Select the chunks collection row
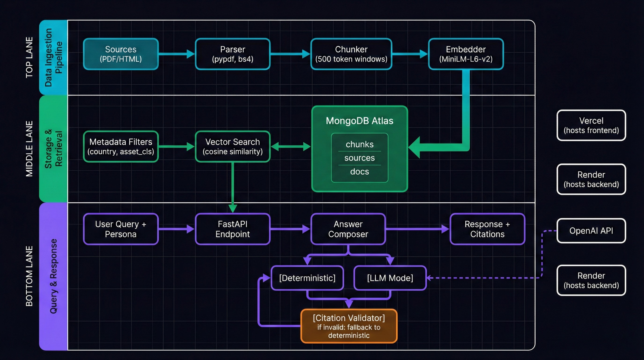The image size is (644, 360). point(359,144)
